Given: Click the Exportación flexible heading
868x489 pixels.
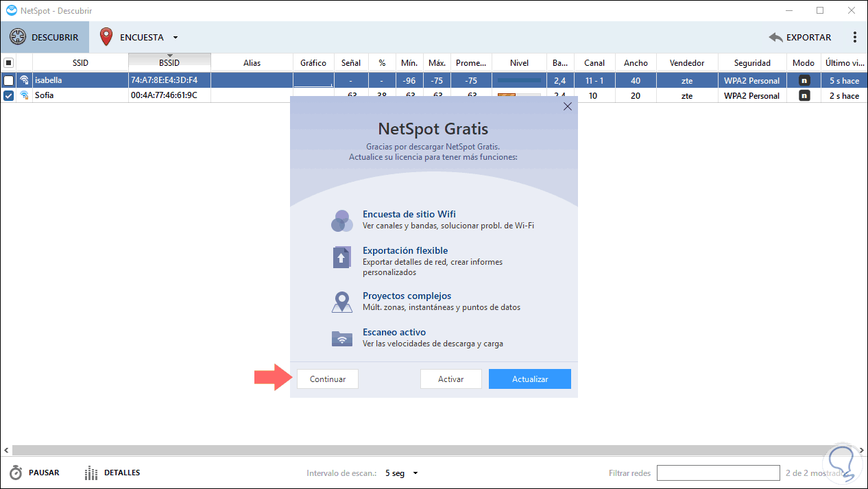Looking at the screenshot, I should [x=405, y=250].
